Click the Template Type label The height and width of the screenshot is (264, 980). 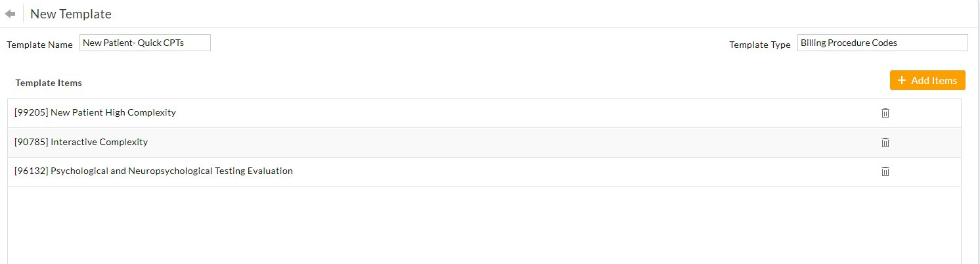(x=759, y=45)
